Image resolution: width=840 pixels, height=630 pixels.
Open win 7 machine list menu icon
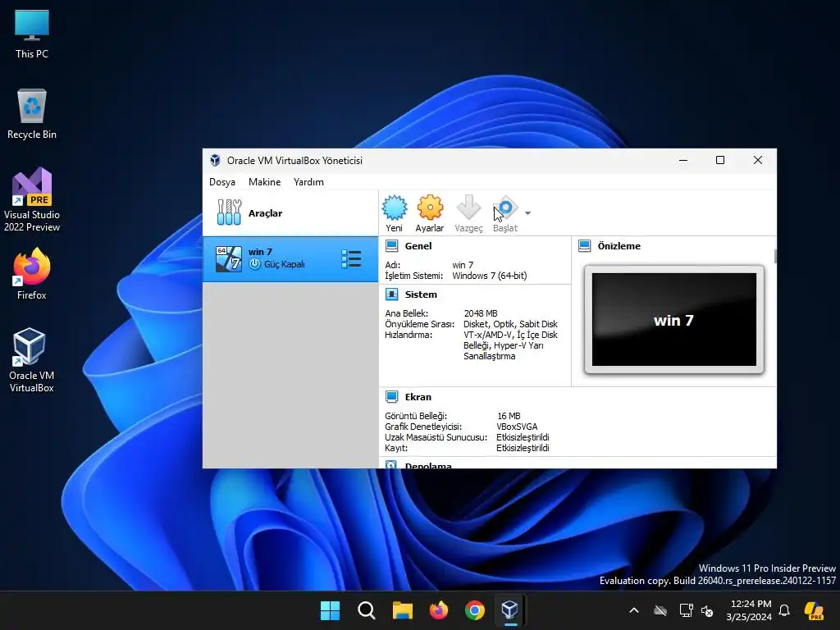[x=351, y=258]
